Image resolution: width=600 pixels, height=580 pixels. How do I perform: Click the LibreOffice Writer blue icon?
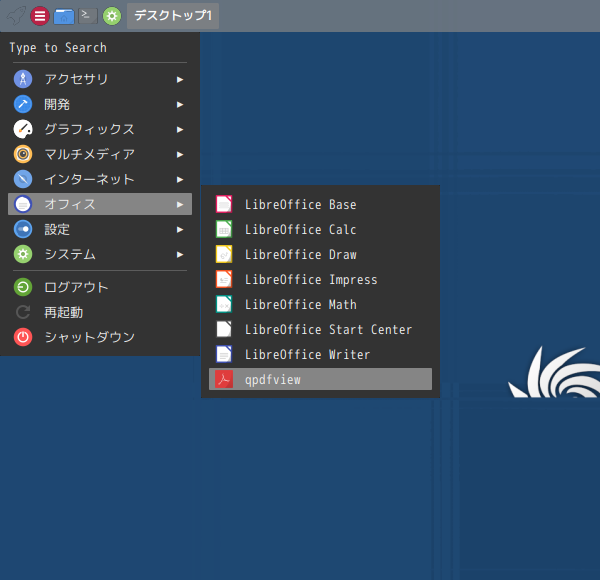coord(224,354)
